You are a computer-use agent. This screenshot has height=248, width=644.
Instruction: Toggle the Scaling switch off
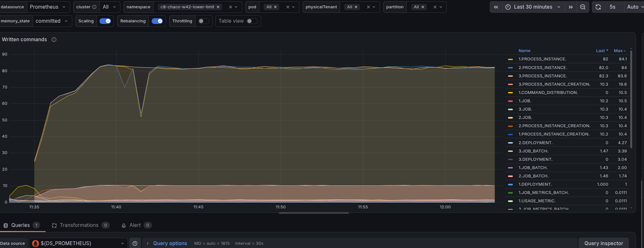(x=105, y=21)
